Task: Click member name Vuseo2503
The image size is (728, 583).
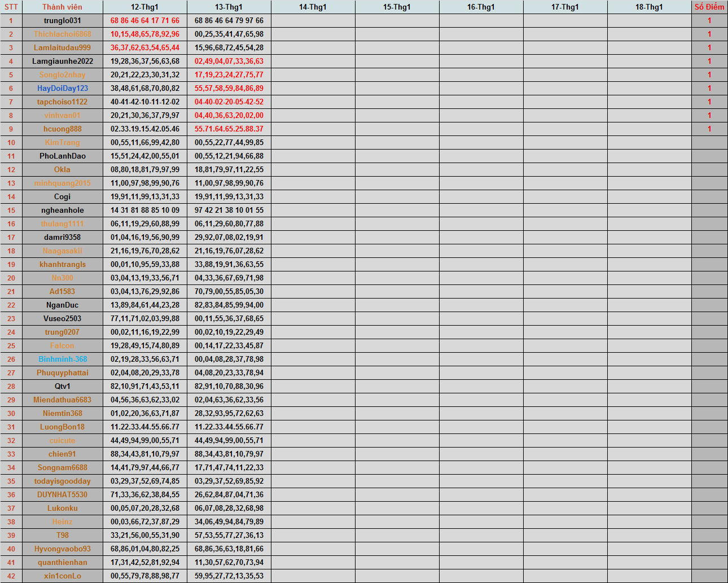Action: (62, 318)
